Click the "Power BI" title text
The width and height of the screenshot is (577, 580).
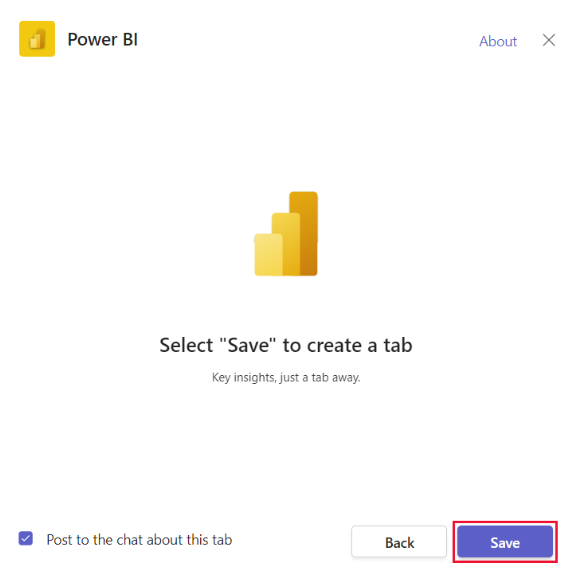102,39
